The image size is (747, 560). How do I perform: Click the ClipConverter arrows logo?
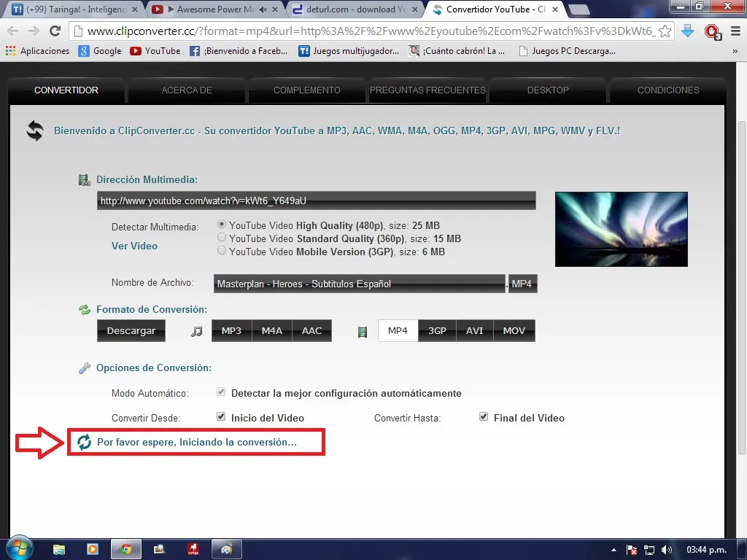[x=35, y=131]
